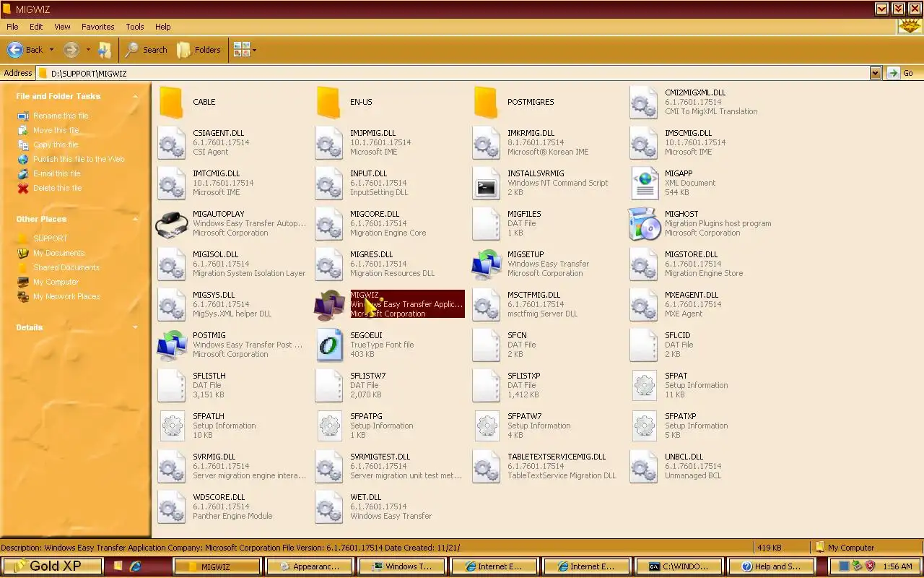Open the EN-US folder icon
924x578 pixels.
329,102
